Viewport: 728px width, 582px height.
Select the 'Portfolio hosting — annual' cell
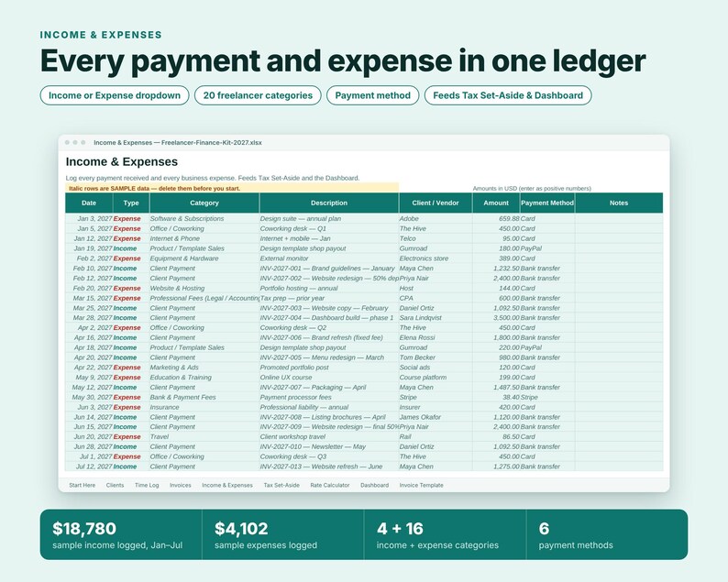329,288
